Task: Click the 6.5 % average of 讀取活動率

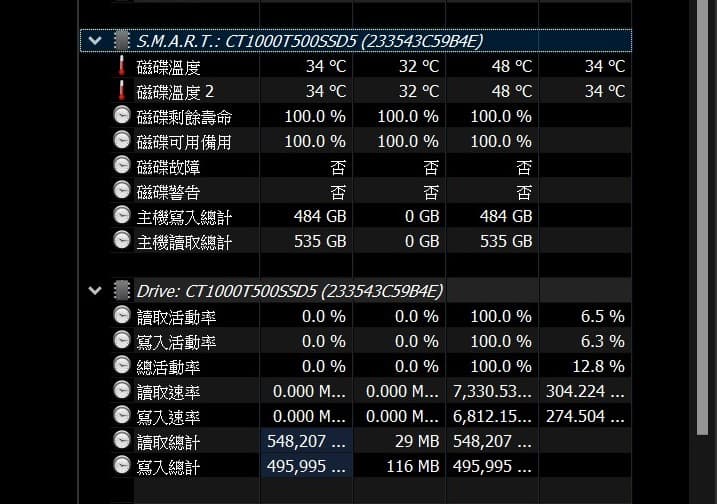Action: 603,316
